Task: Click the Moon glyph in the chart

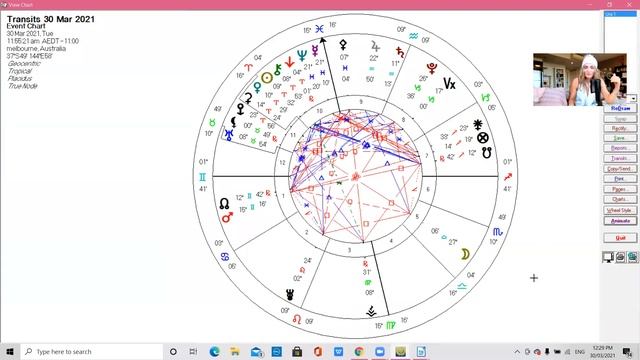Action: 465,254
